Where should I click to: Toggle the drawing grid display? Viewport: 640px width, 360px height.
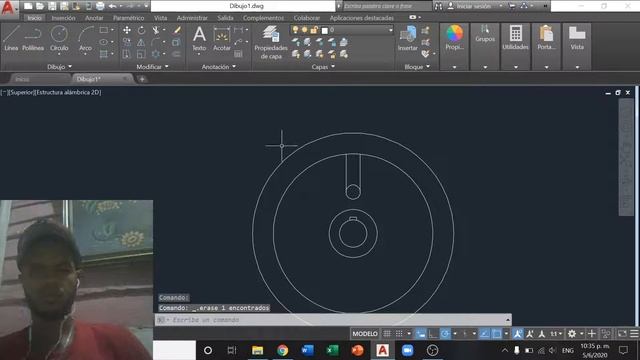coord(387,334)
